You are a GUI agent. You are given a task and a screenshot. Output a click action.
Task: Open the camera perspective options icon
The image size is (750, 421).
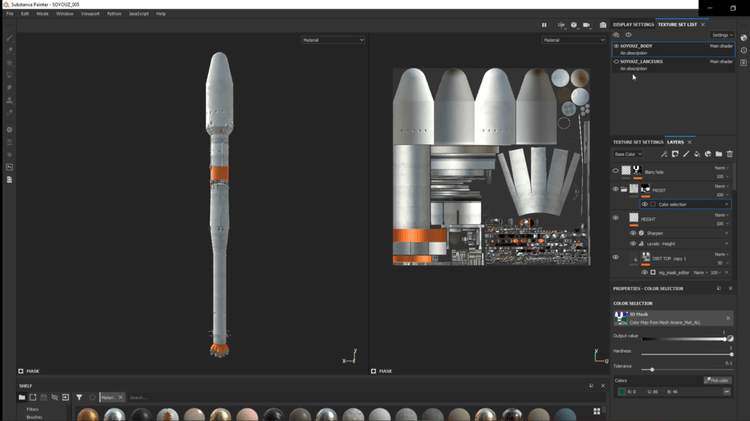(x=586, y=25)
